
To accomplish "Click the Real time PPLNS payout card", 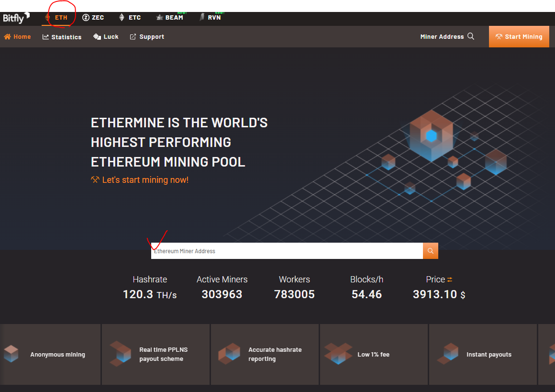I will coord(156,354).
